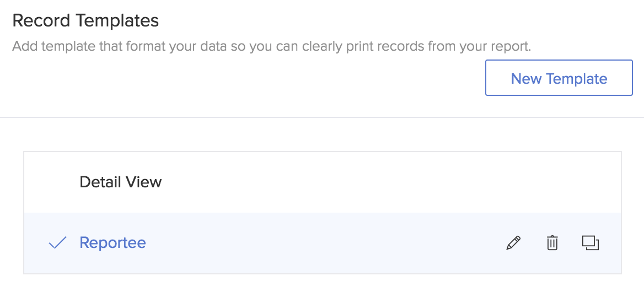
Task: Click the New Template button
Action: pos(559,78)
